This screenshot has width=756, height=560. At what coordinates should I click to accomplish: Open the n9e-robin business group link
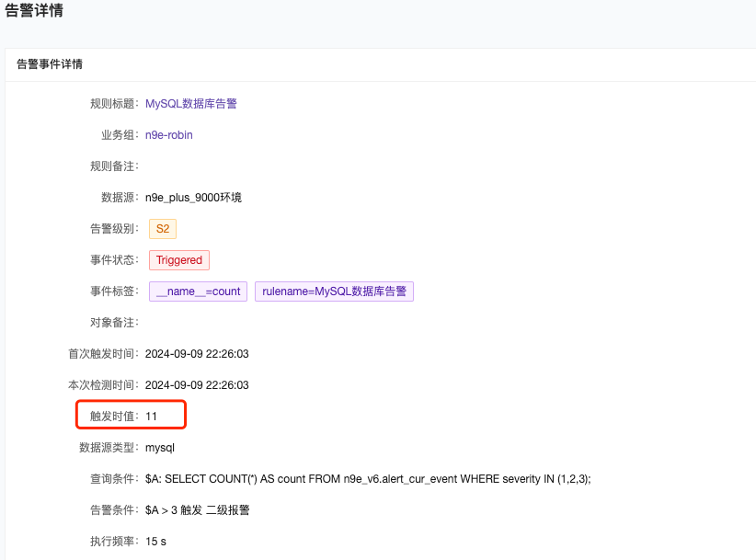coord(168,134)
